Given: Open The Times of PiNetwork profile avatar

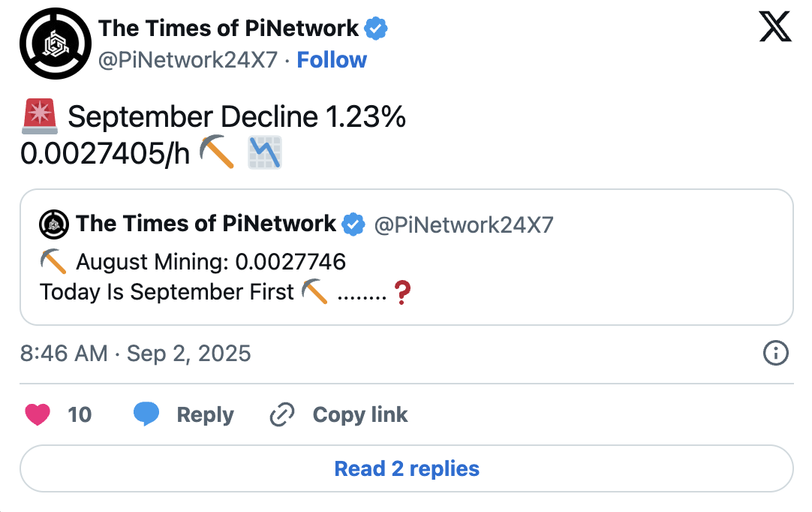Looking at the screenshot, I should tap(56, 45).
